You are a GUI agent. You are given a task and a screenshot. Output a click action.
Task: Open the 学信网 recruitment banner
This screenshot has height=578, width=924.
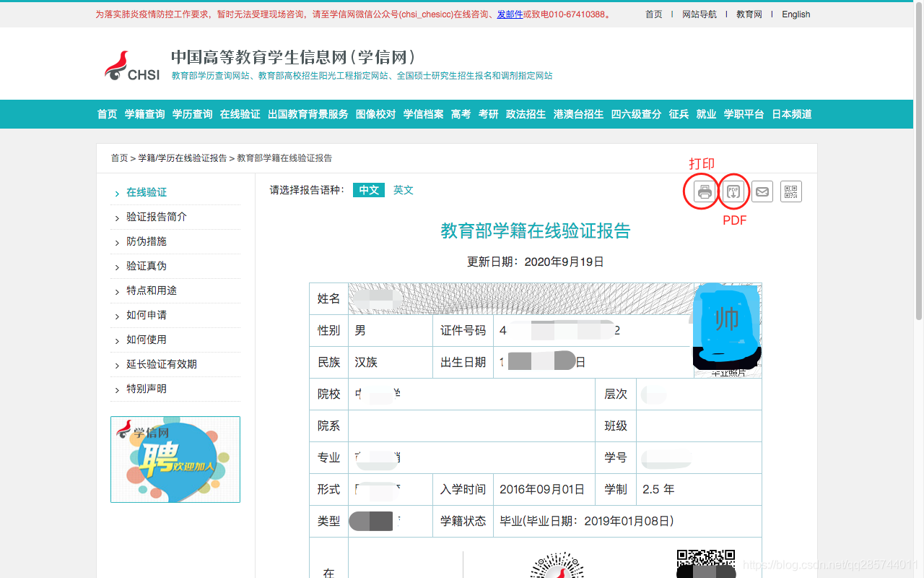tap(175, 460)
